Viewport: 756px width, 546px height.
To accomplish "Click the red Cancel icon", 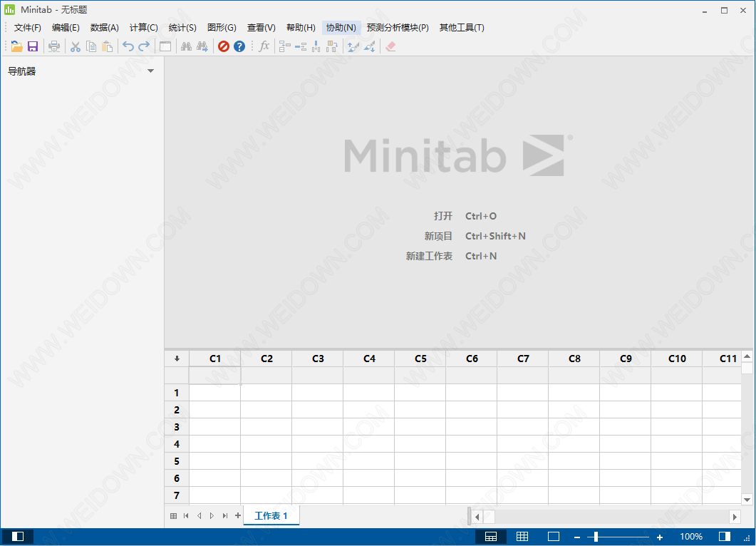I will point(224,46).
